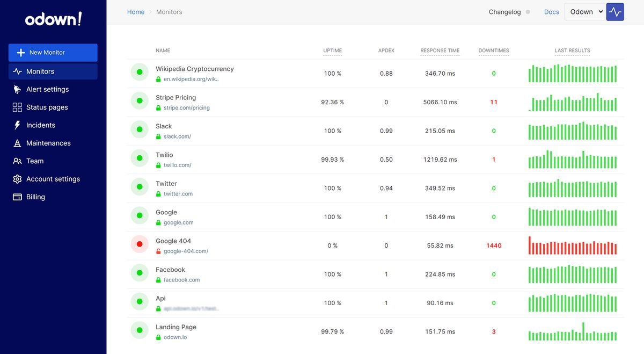
Task: Sort by the Uptime column header
Action: tap(333, 50)
